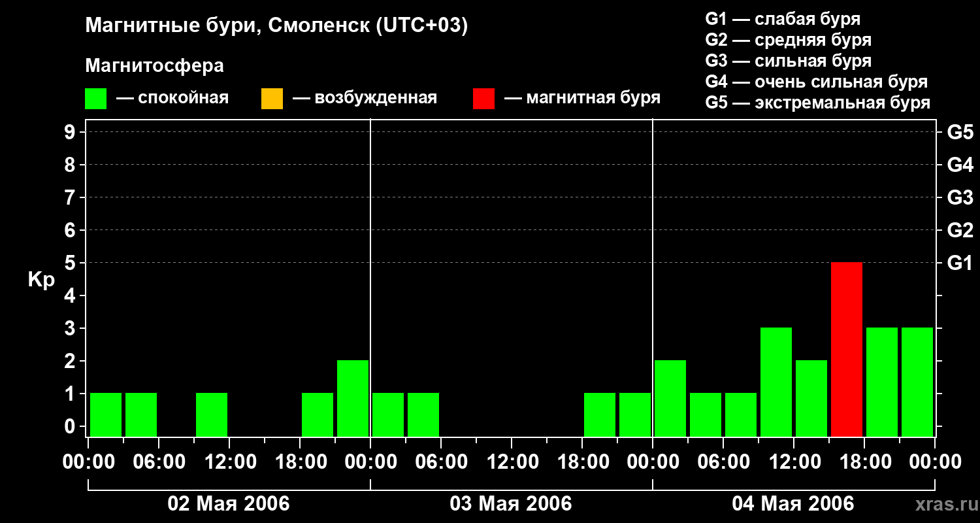The height and width of the screenshot is (523, 980).
Task: Click the Kp axis label
Action: pos(41,280)
